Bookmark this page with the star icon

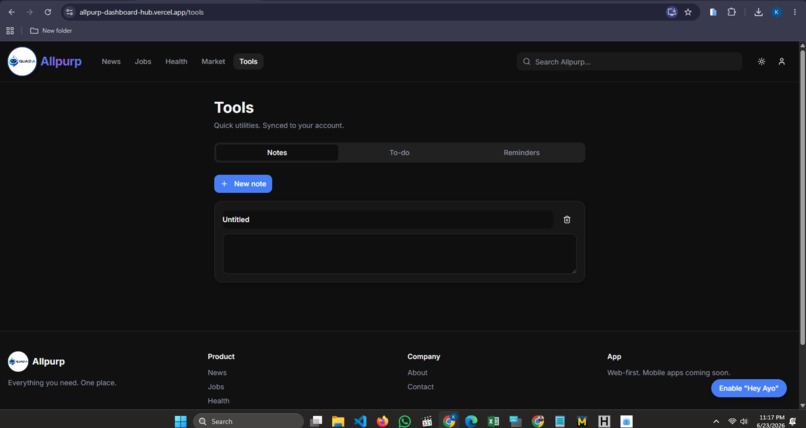(688, 12)
